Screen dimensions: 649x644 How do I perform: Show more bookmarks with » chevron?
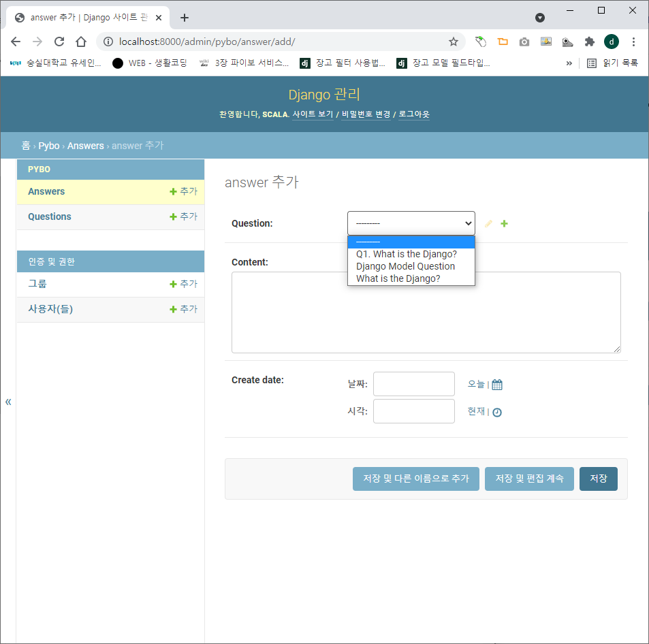tap(569, 63)
